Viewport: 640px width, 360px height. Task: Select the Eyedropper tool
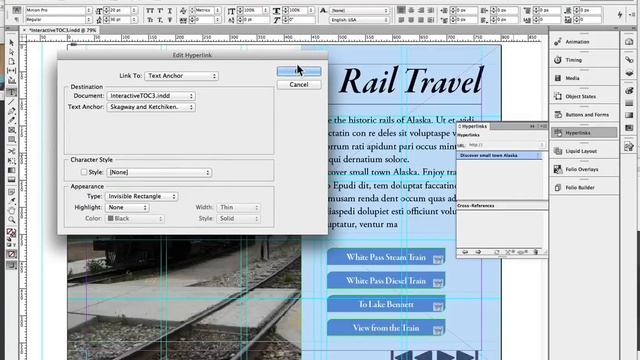pyautogui.click(x=11, y=201)
